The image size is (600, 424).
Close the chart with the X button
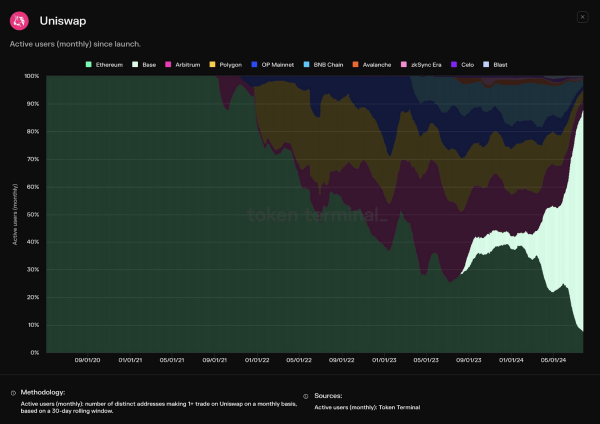pos(583,17)
